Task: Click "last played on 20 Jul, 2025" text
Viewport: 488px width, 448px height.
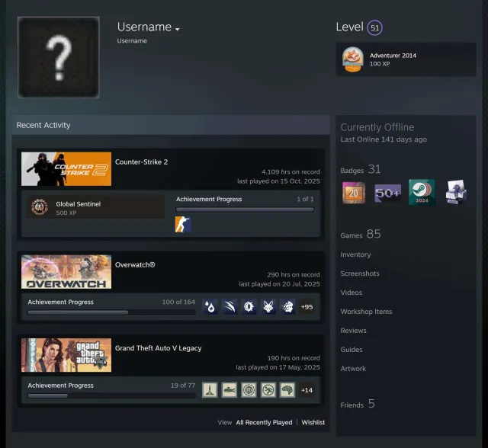Action: click(279, 284)
